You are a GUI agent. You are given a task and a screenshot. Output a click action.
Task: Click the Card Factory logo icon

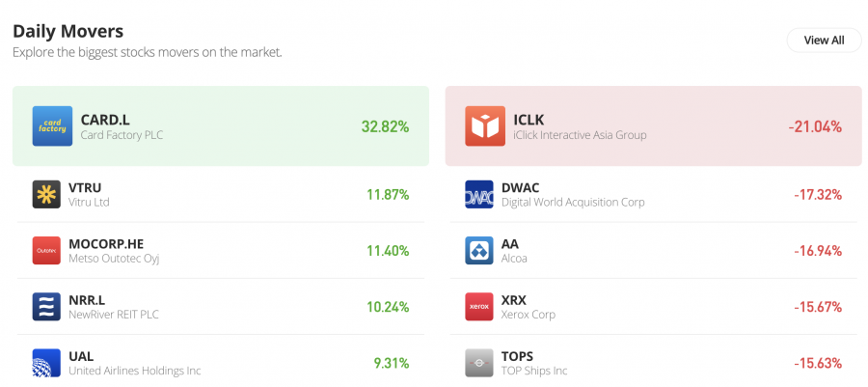pyautogui.click(x=52, y=126)
